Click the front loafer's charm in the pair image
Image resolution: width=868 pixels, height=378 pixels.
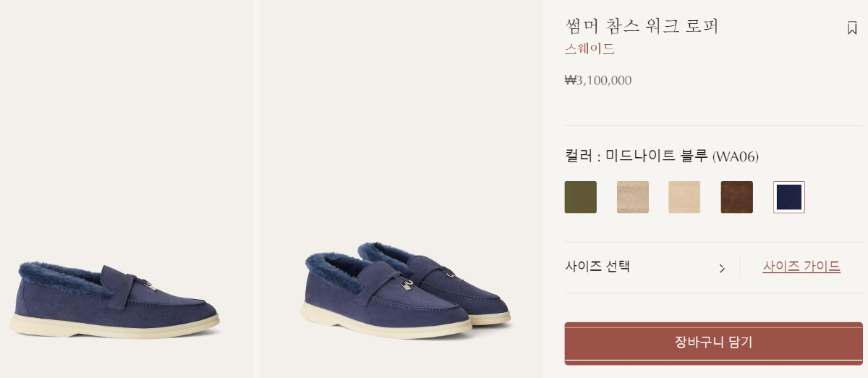pyautogui.click(x=407, y=285)
